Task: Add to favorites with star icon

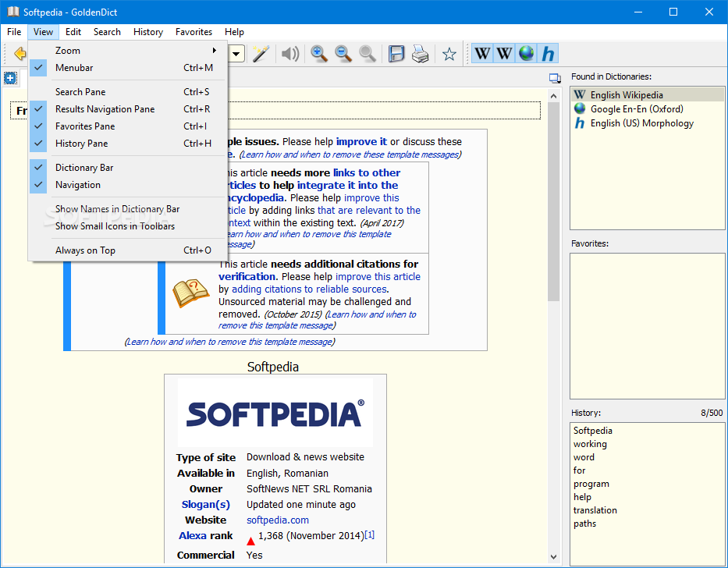Action: click(449, 55)
